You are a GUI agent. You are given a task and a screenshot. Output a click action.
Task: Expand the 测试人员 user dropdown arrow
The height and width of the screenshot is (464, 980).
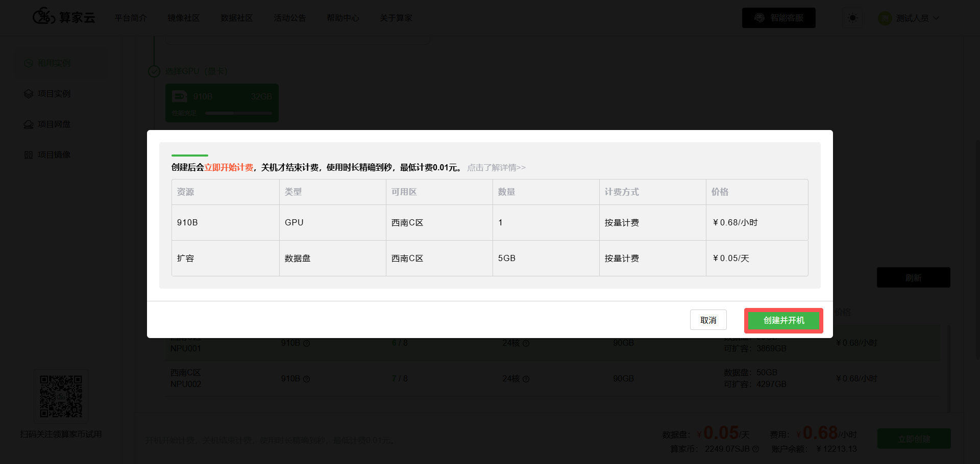pos(936,18)
